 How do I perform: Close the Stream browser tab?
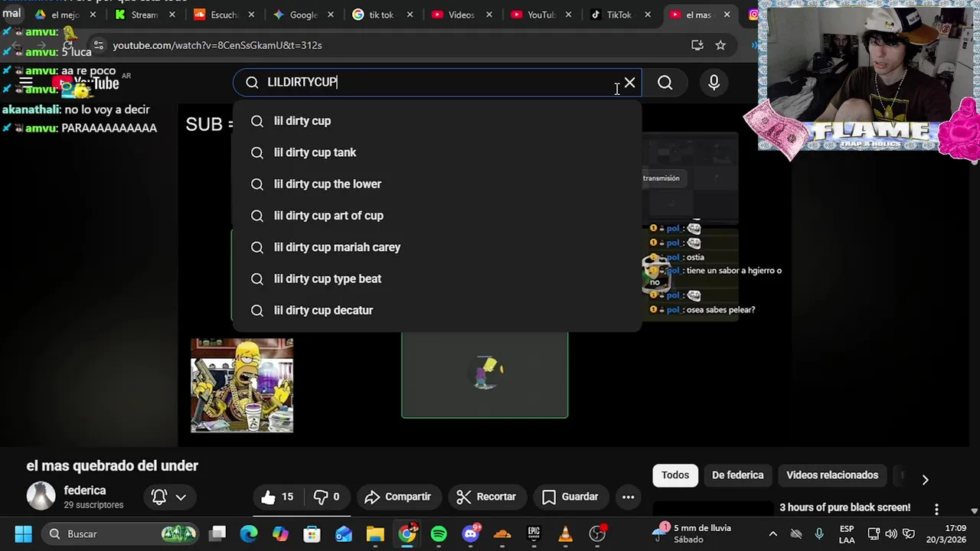pyautogui.click(x=172, y=15)
